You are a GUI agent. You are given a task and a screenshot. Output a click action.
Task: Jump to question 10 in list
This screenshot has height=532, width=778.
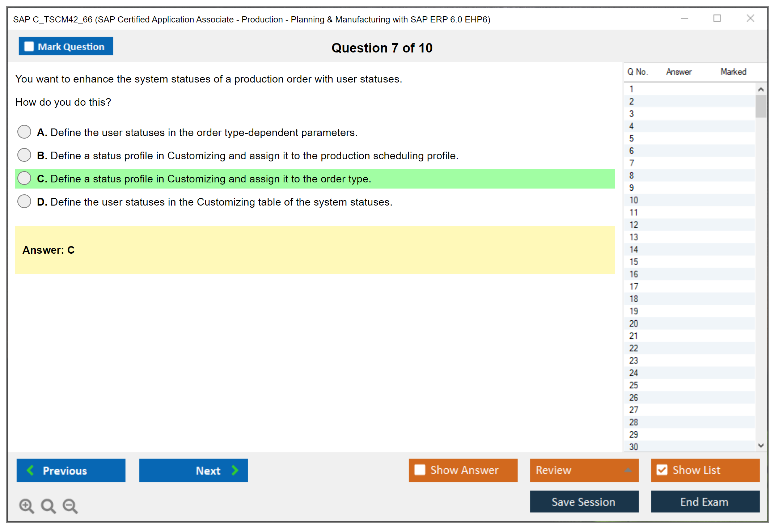(x=634, y=200)
